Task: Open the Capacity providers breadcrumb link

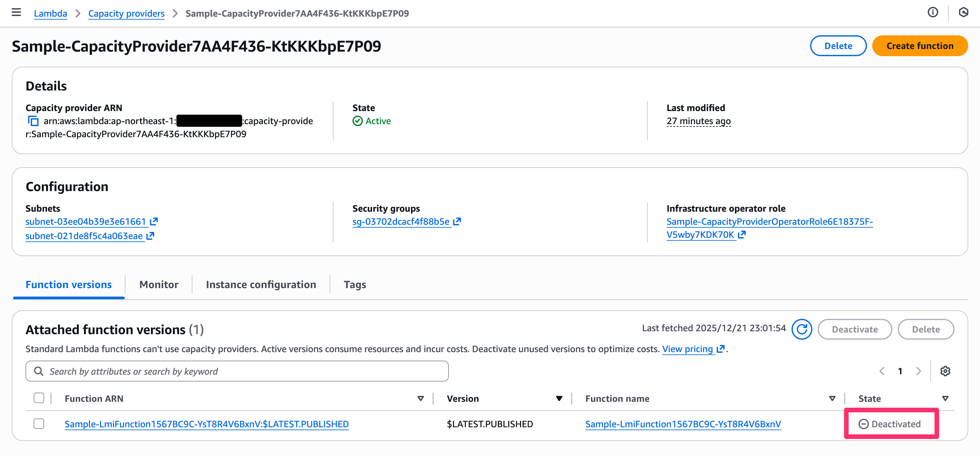Action: pyautogui.click(x=126, y=13)
